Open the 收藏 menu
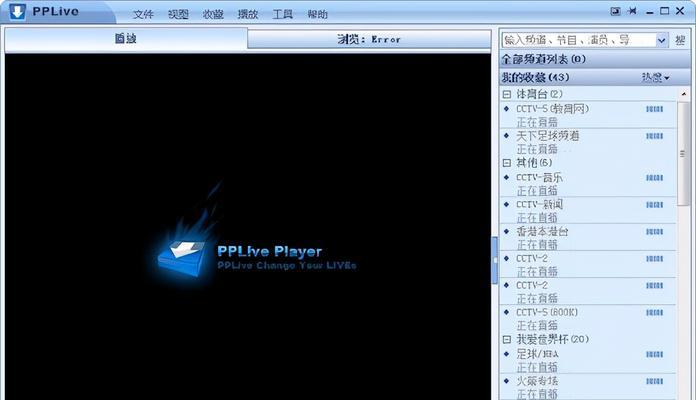This screenshot has height=400, width=696. pyautogui.click(x=213, y=14)
